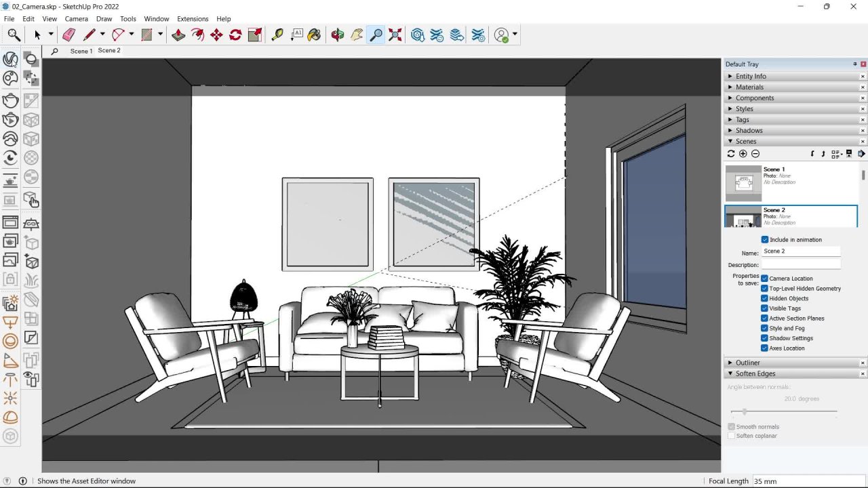Open the Camera menu
The height and width of the screenshot is (488, 868).
click(x=77, y=19)
